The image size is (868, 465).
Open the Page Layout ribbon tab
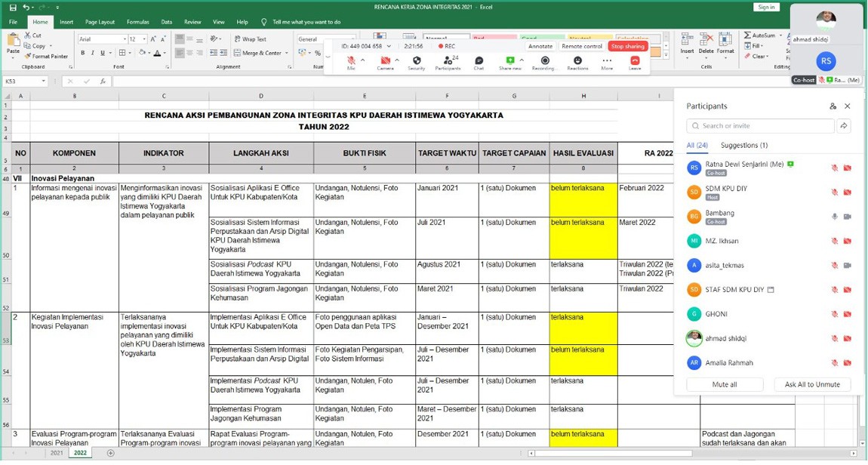[100, 22]
